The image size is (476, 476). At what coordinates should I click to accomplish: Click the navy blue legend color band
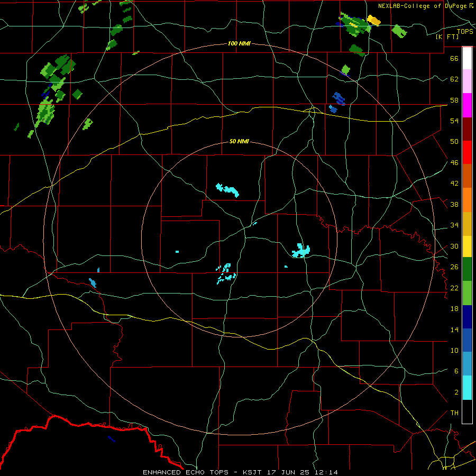467,317
